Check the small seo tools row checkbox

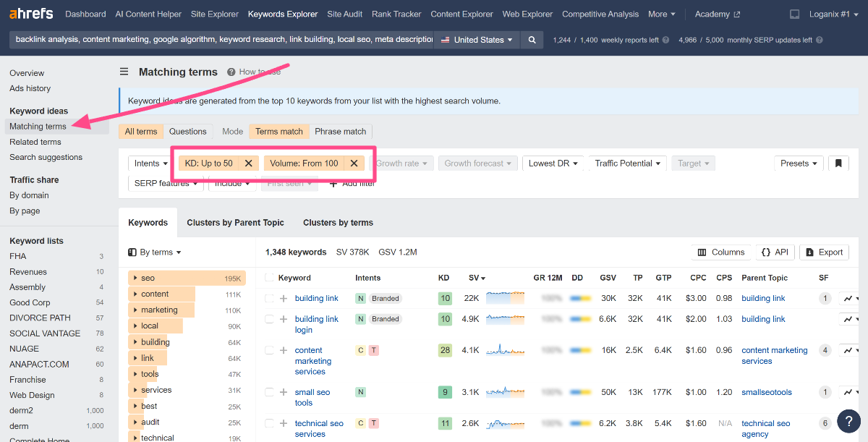point(270,393)
